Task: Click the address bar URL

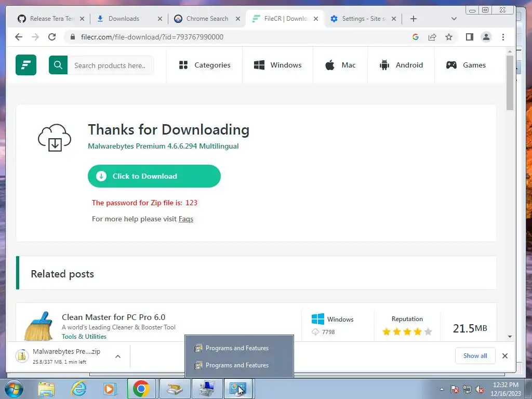Action: pyautogui.click(x=152, y=37)
